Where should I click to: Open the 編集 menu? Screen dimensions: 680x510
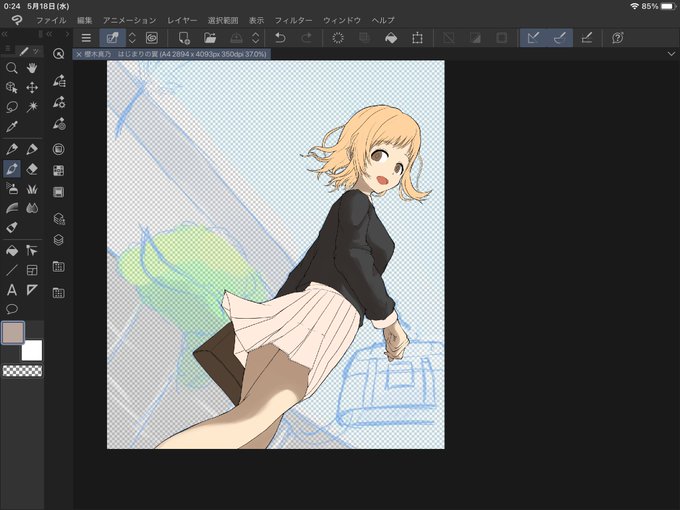click(x=85, y=20)
